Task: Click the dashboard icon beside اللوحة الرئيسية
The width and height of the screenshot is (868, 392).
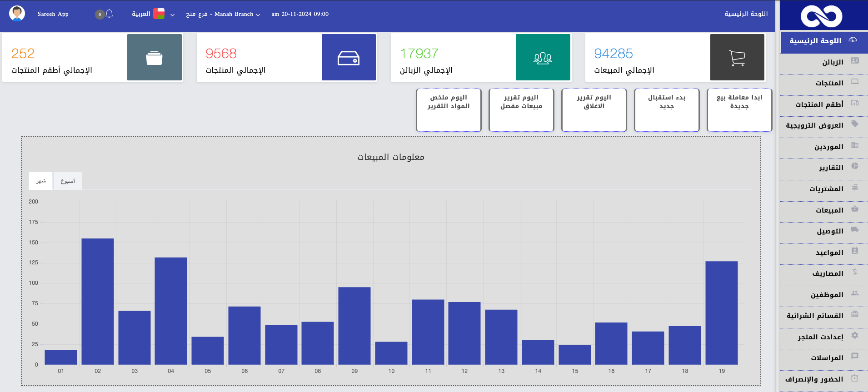Action: point(853,40)
